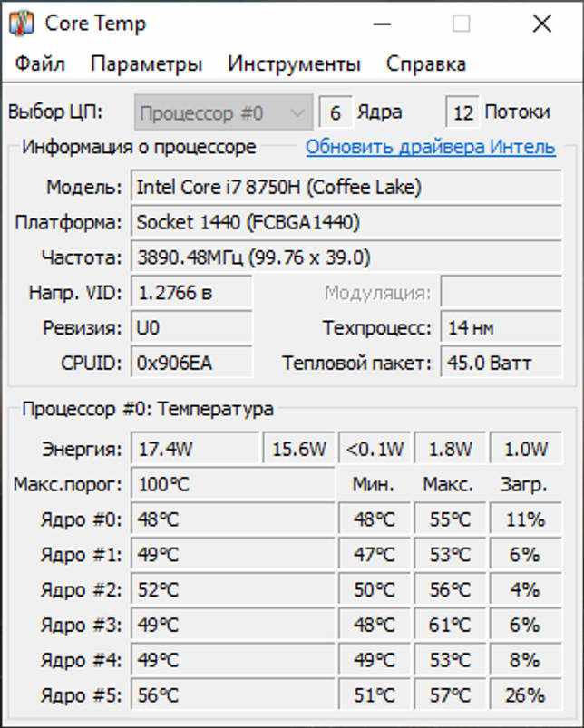
Task: Click the revision value U0
Action: pyautogui.click(x=191, y=328)
